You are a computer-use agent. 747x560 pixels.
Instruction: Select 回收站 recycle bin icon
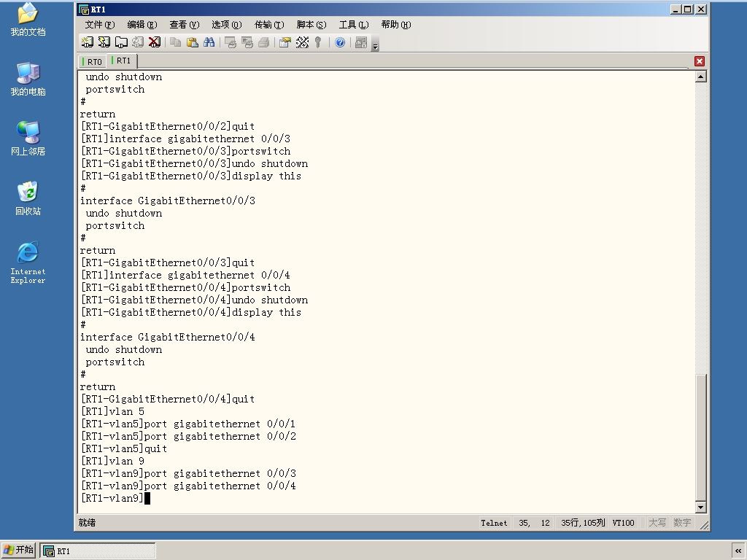tap(28, 198)
